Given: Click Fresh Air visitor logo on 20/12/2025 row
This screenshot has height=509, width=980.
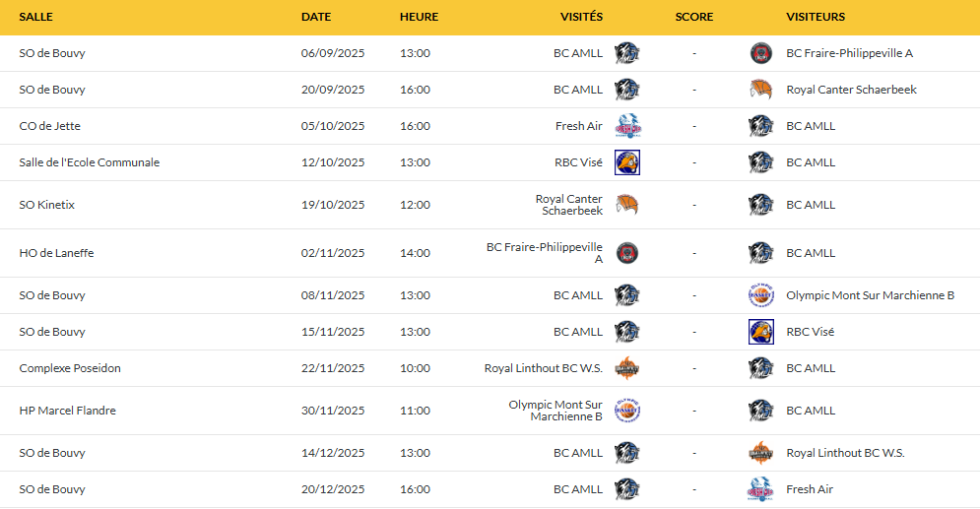Looking at the screenshot, I should [x=760, y=489].
